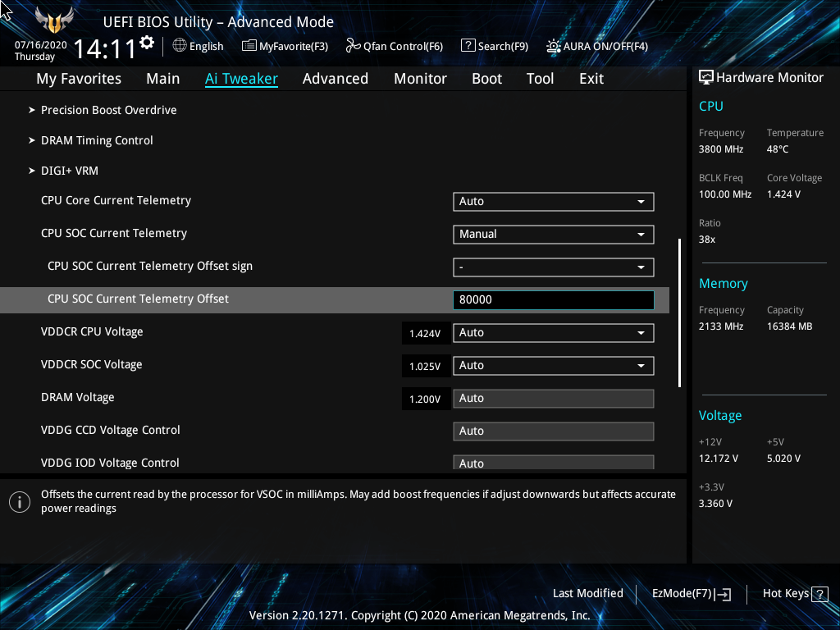Switch to the Main tab
Image resolution: width=840 pixels, height=630 pixels.
(163, 79)
